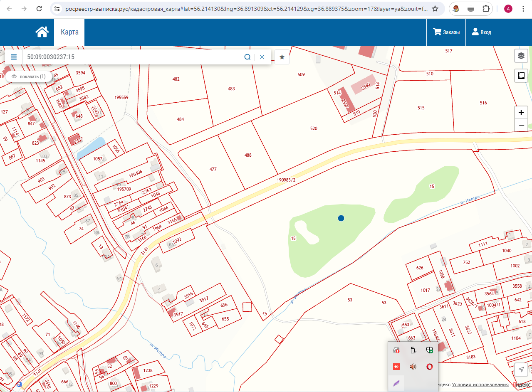Zoom in with the plus button
The width and height of the screenshot is (532, 392).
[521, 113]
